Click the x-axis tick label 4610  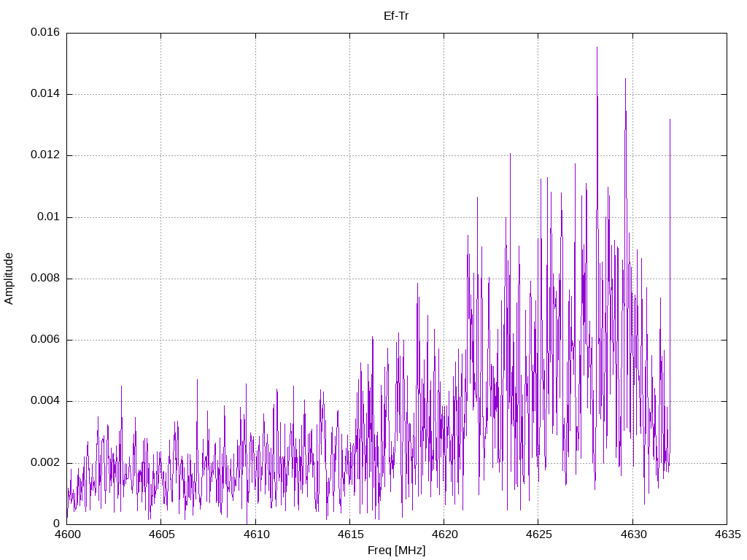pyautogui.click(x=256, y=534)
